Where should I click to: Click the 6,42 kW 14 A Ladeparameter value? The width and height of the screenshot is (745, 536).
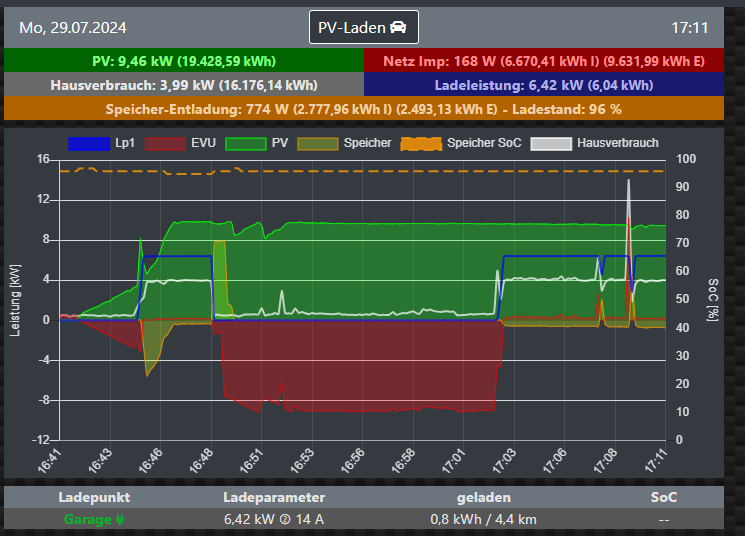[273, 519]
